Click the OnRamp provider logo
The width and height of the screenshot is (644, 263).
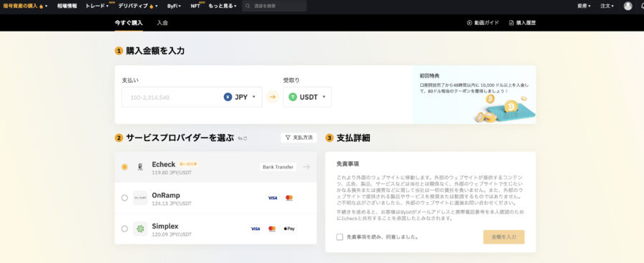pos(140,198)
